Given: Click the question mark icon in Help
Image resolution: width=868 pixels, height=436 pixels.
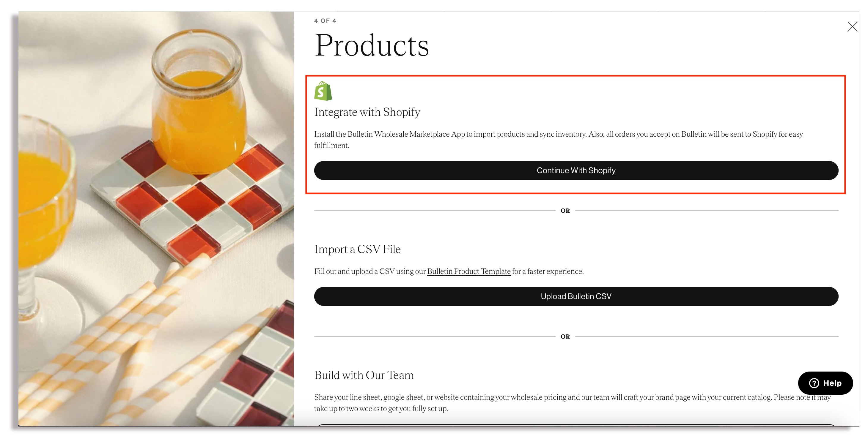Looking at the screenshot, I should [814, 383].
